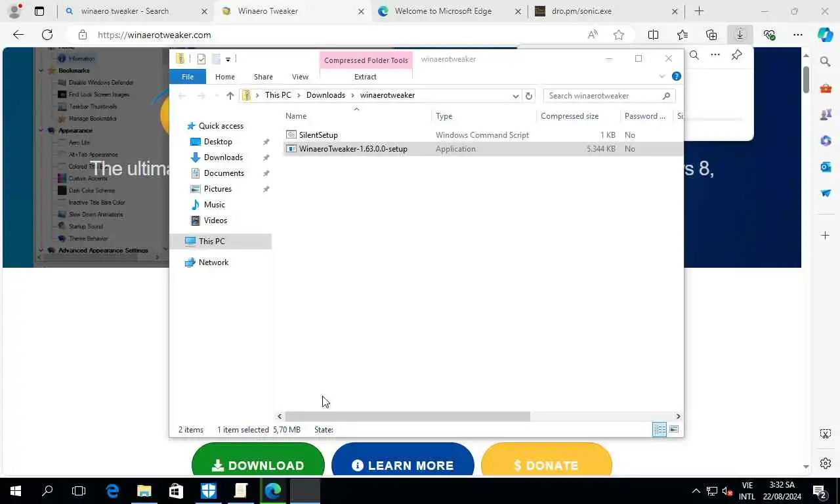The image size is (840, 504).
Task: Open Quick access in navigation pane
Action: pos(221,126)
